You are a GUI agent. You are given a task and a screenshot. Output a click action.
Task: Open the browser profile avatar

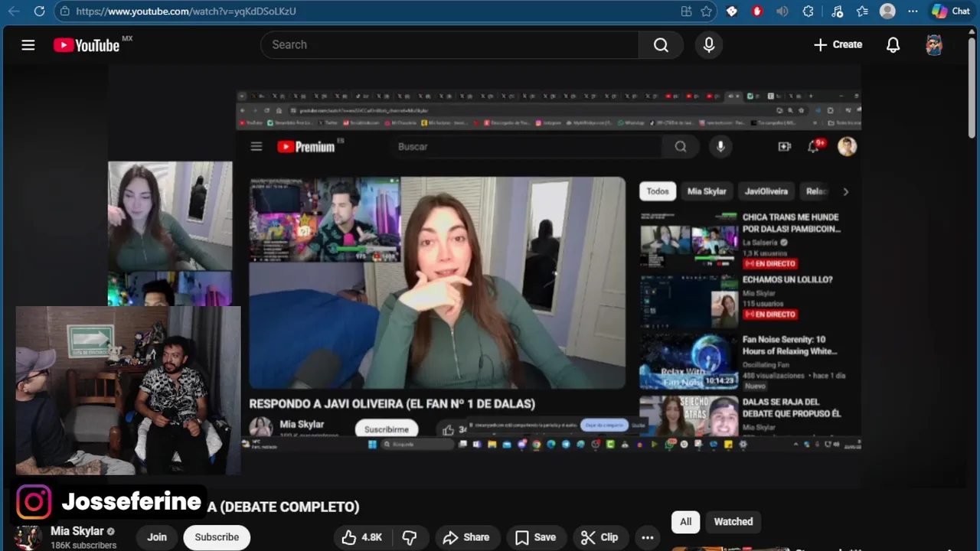(x=888, y=11)
